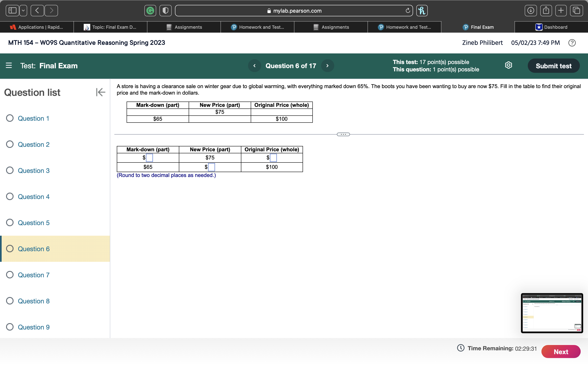The image size is (588, 367).
Task: Open the question settings gear icon
Action: click(509, 65)
